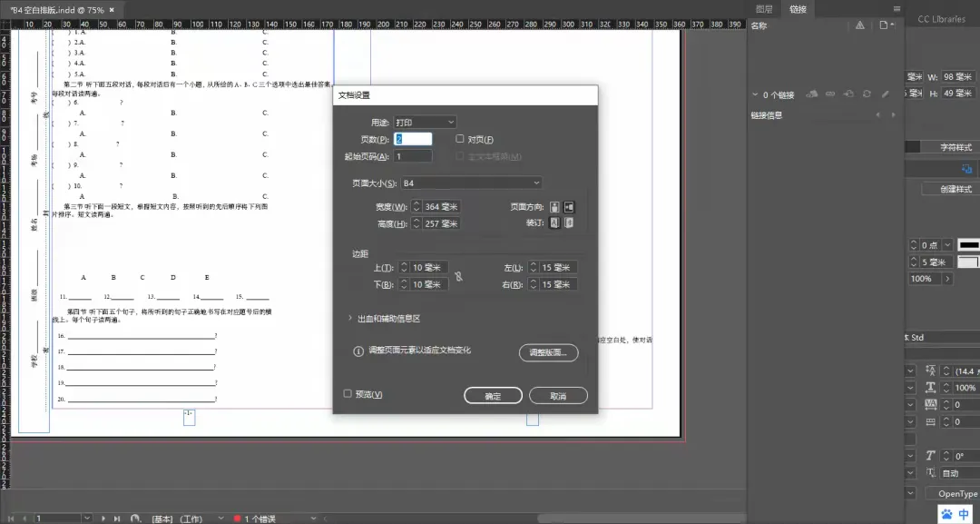Click the Go to Link icon
Viewport: 980px width, 524px height.
848,94
